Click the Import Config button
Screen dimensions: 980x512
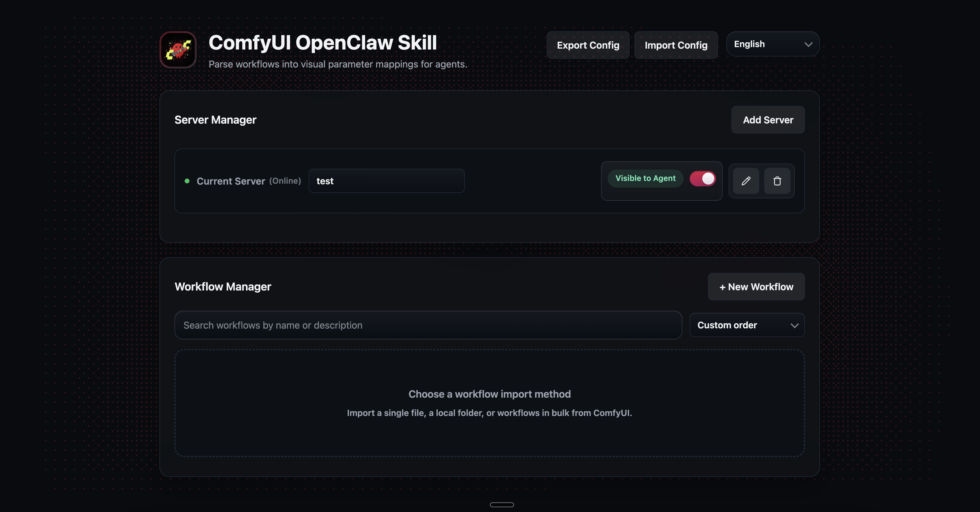point(676,45)
